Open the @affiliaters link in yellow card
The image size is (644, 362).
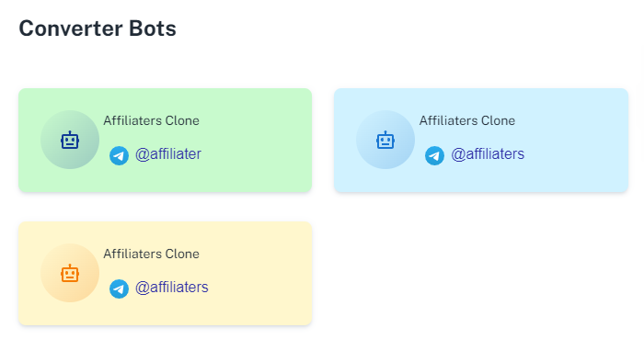[x=172, y=288]
